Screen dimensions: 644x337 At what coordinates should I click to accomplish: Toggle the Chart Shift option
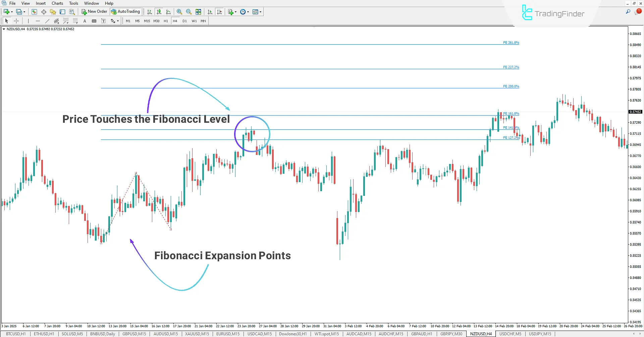pos(219,12)
